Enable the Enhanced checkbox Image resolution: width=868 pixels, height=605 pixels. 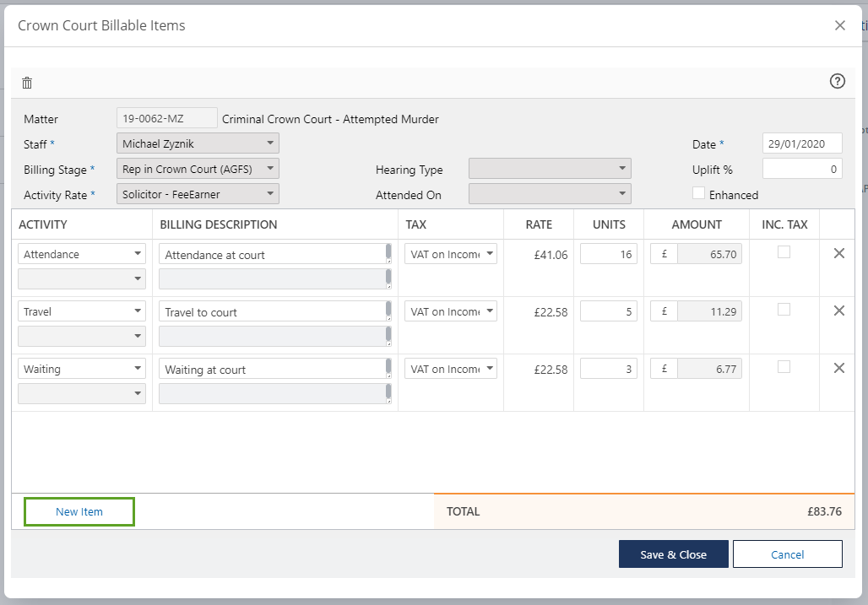coord(698,193)
